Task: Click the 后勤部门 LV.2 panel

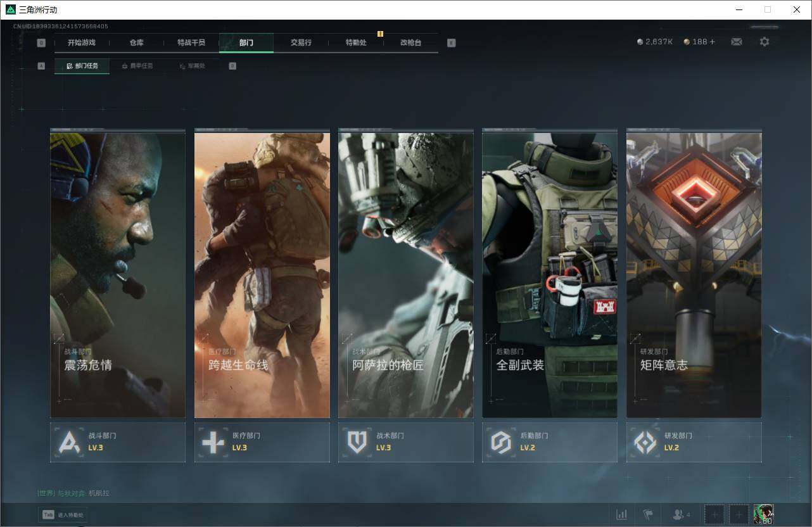Action: pyautogui.click(x=549, y=442)
